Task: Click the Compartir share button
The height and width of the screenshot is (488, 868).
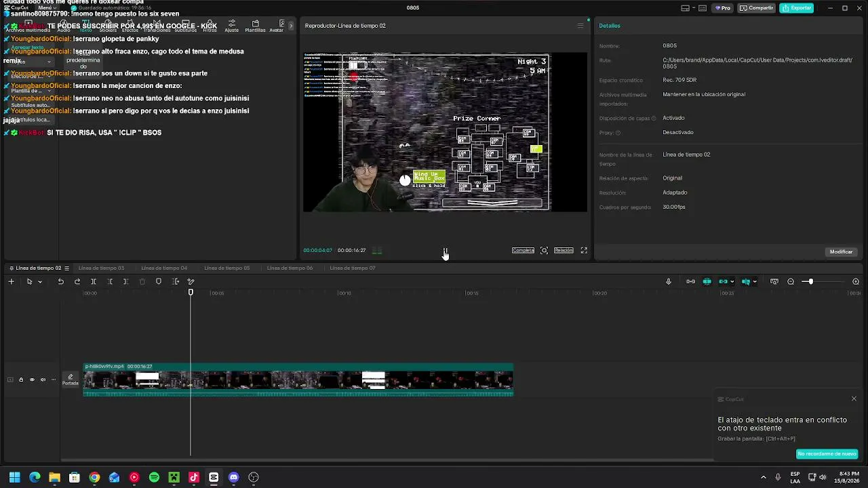Action: click(756, 8)
